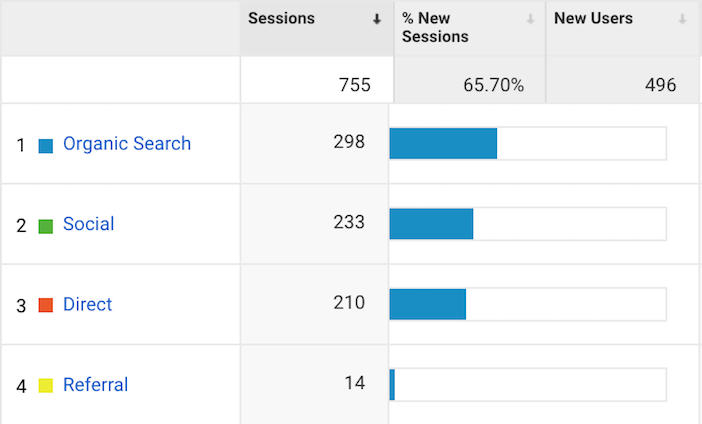Click the red Direct color square
Viewport: 702px width, 424px height.
click(46, 305)
